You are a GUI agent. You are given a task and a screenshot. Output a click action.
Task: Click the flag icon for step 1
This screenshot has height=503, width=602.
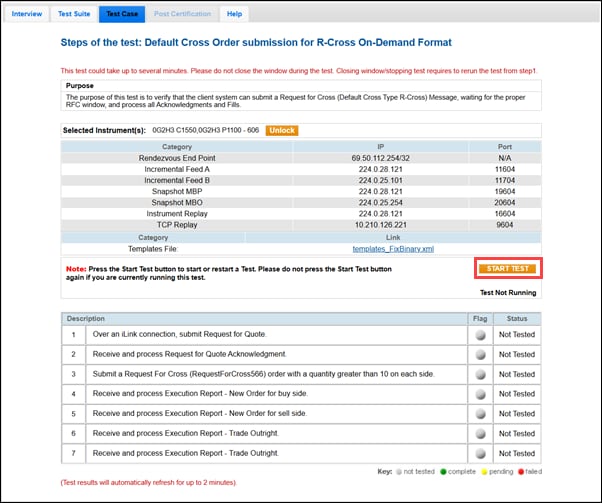pos(480,335)
